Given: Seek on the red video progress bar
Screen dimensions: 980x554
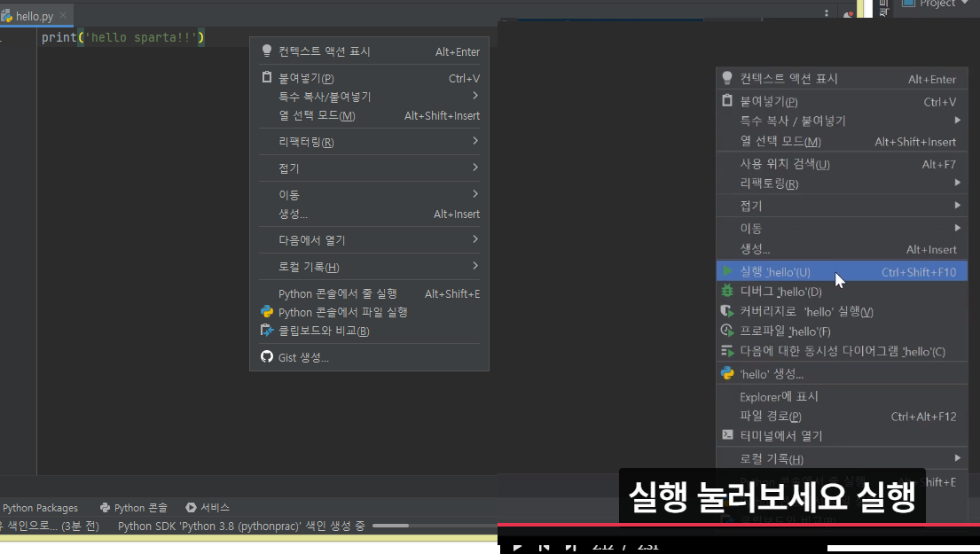Looking at the screenshot, I should (x=739, y=525).
